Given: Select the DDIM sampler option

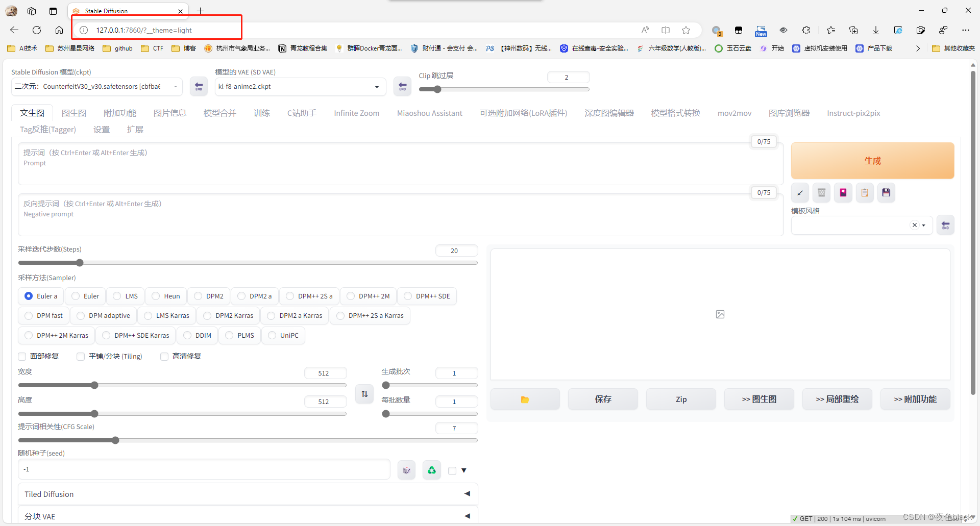Looking at the screenshot, I should pyautogui.click(x=198, y=335).
